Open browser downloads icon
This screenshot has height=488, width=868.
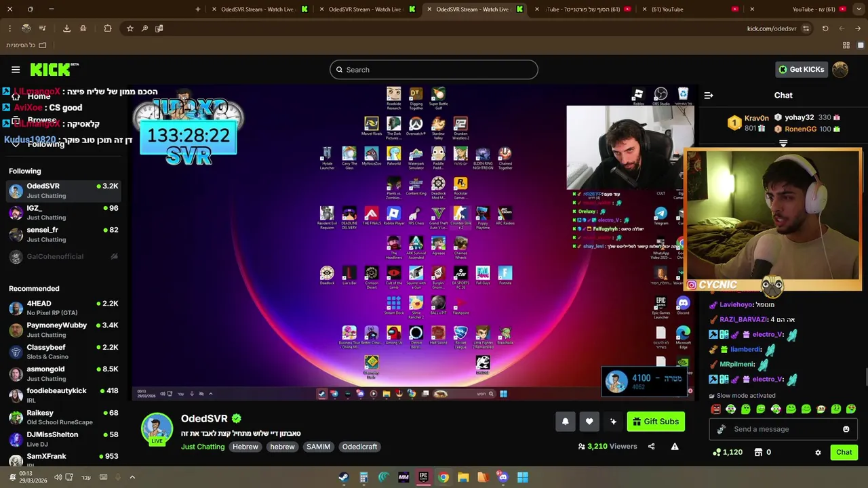point(66,28)
